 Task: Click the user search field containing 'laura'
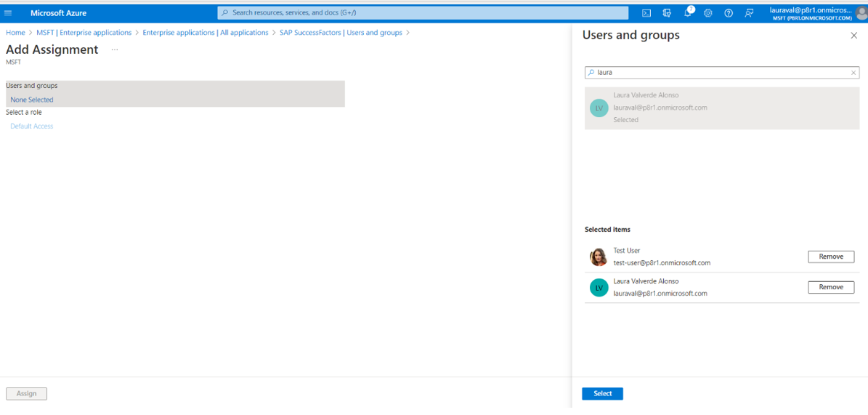(722, 73)
